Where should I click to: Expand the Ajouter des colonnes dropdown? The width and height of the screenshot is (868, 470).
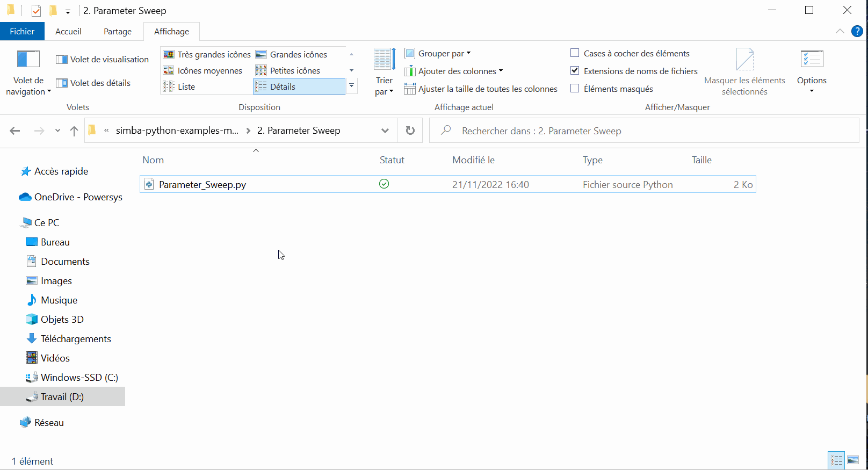coord(454,71)
